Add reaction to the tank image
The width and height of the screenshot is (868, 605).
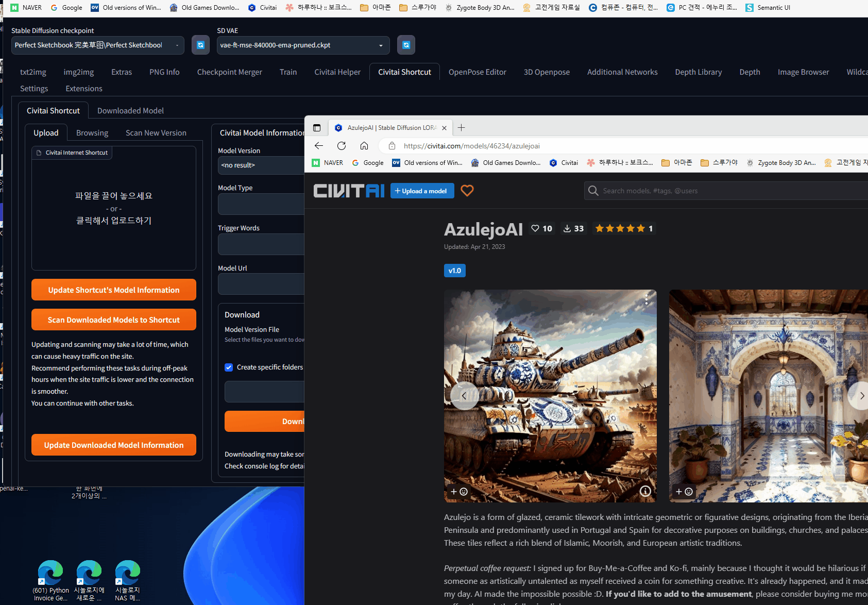click(x=459, y=492)
